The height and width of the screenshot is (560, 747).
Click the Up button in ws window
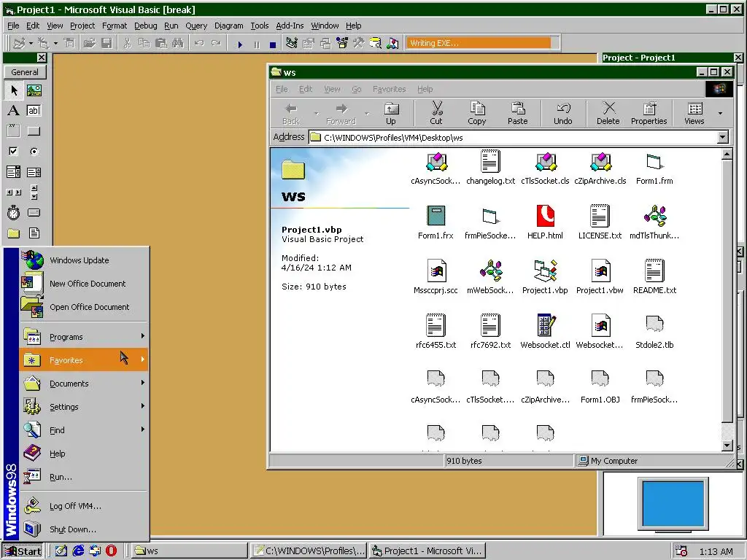click(x=391, y=113)
